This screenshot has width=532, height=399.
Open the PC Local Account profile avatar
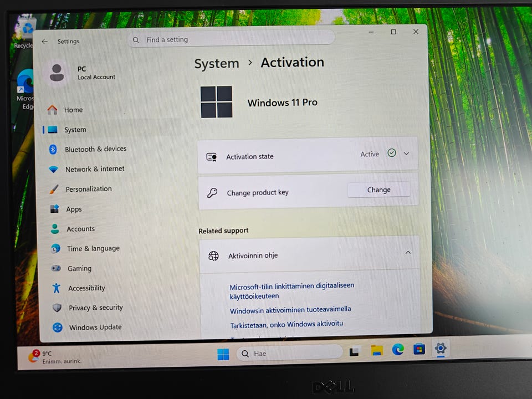[x=57, y=73]
